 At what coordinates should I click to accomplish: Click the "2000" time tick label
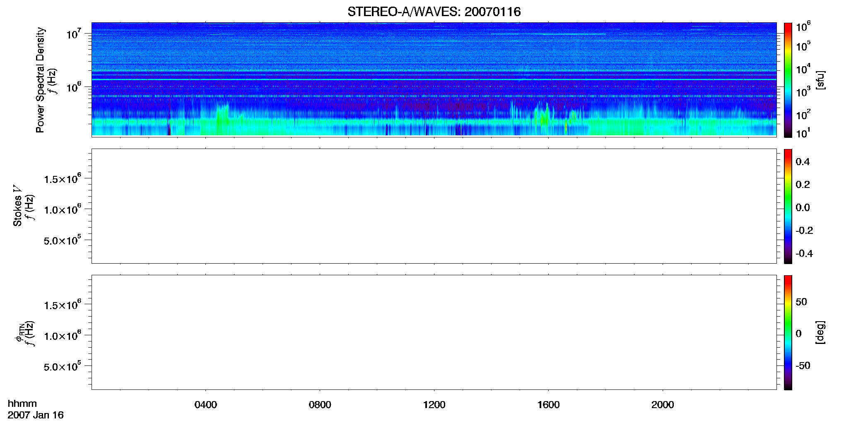[663, 405]
